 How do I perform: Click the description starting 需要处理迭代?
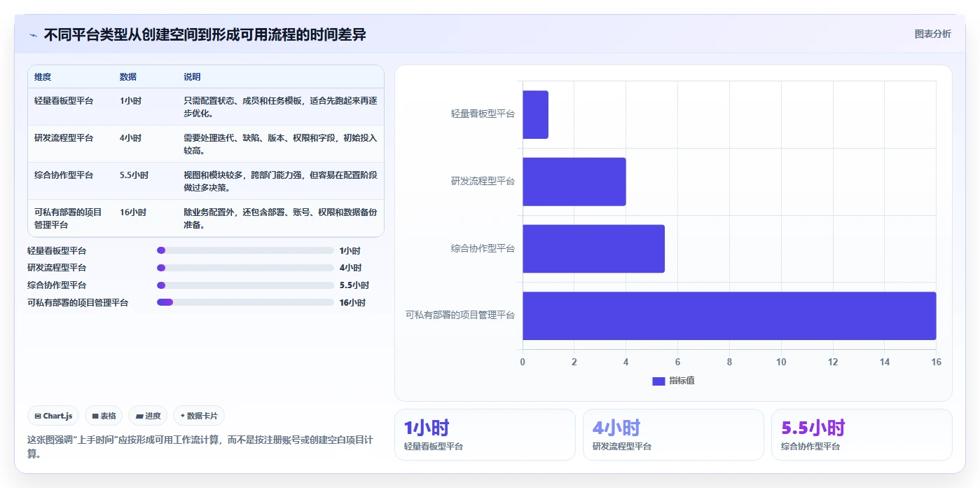click(280, 144)
